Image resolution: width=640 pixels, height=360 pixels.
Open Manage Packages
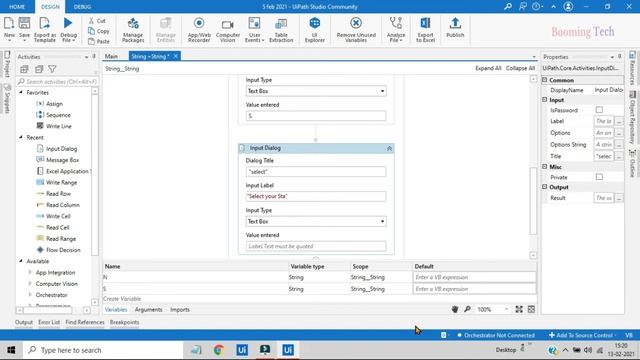click(133, 30)
